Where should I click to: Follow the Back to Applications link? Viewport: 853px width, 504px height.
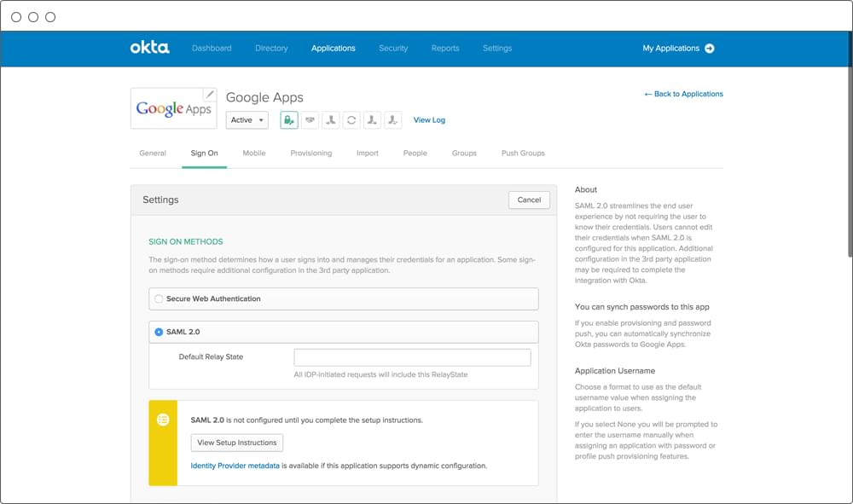click(684, 94)
